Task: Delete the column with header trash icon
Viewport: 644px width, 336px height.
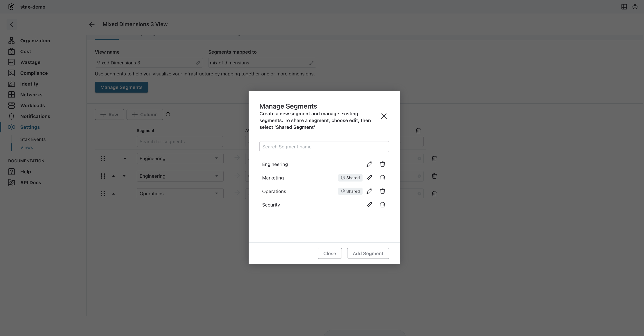Action: point(418,130)
